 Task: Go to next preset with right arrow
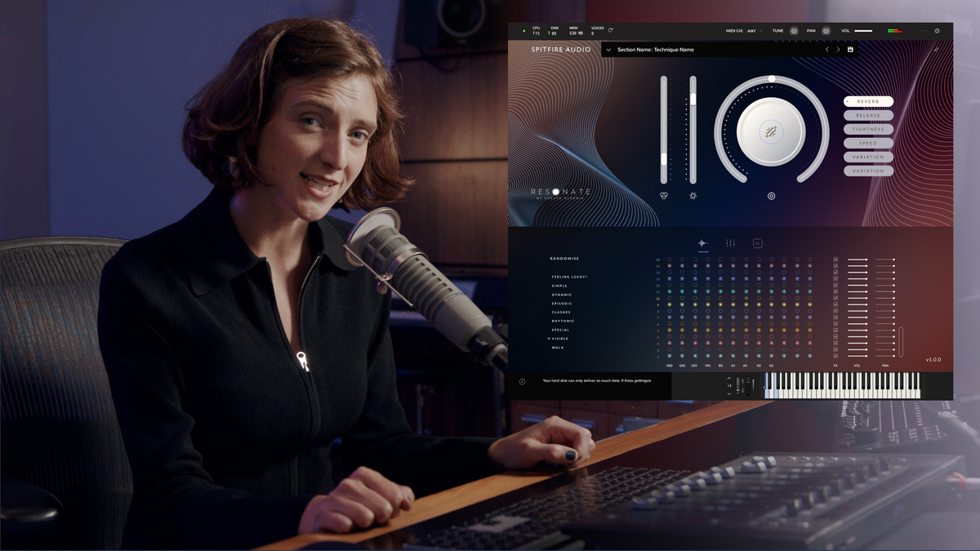(838, 50)
